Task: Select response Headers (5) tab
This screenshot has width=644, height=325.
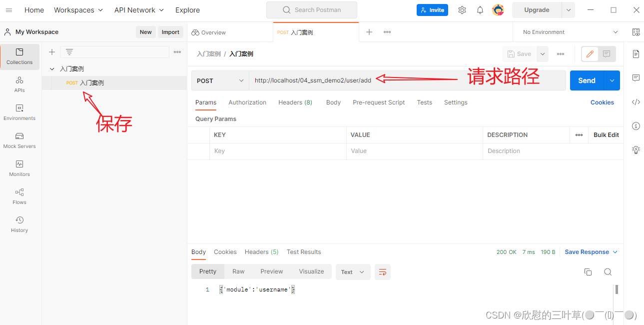Action: pyautogui.click(x=261, y=252)
